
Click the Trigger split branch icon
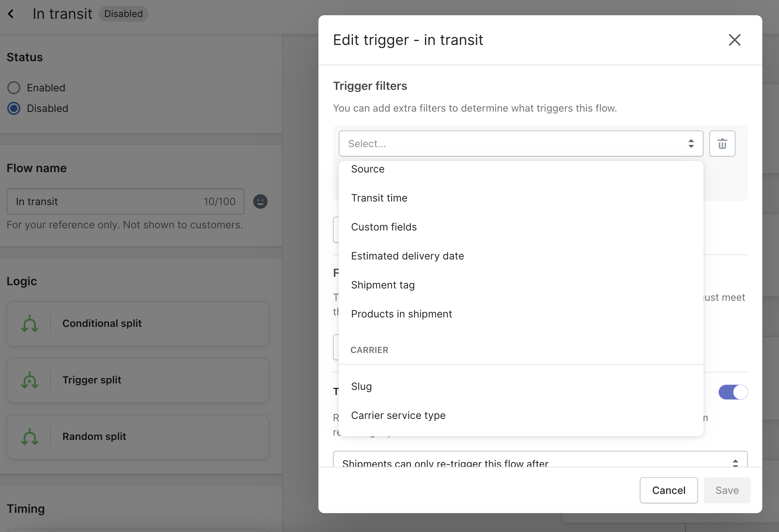pos(30,380)
